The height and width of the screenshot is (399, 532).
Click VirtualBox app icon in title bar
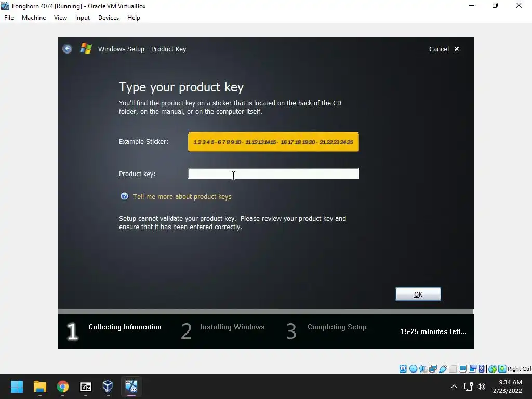5,6
